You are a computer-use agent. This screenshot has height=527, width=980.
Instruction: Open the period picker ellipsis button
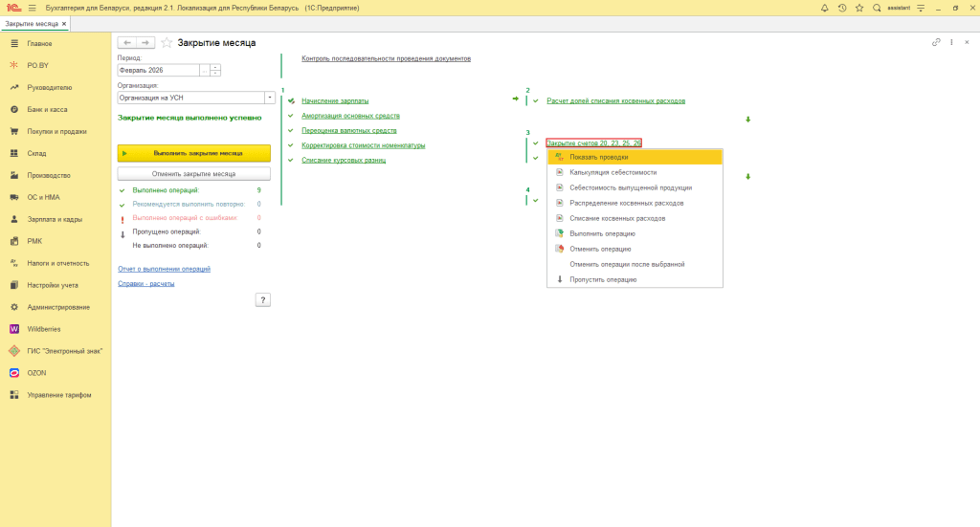pos(204,70)
